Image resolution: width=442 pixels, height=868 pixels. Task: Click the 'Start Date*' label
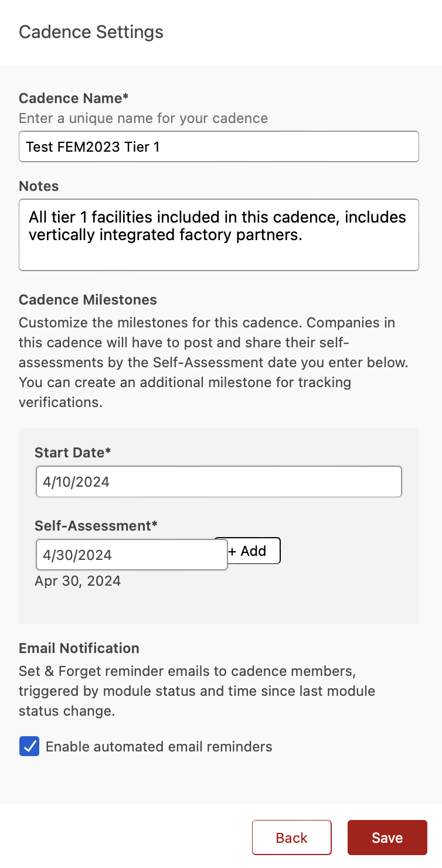(73, 453)
